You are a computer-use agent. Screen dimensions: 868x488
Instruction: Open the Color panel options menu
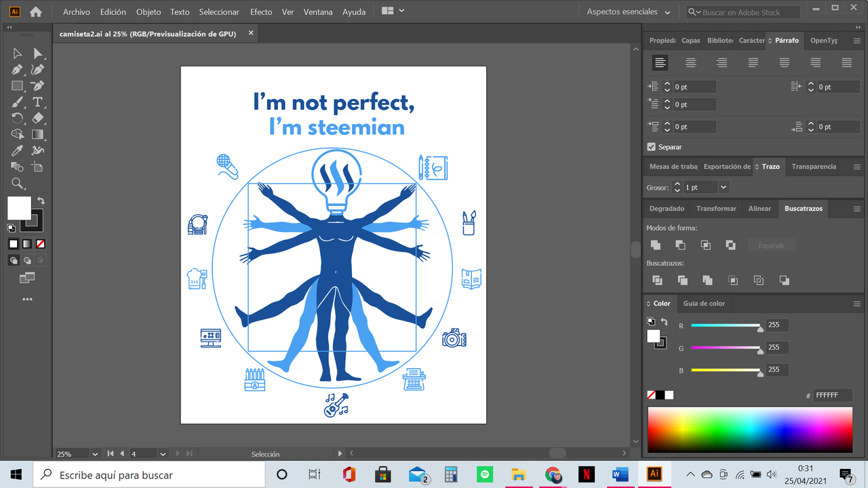click(x=857, y=304)
